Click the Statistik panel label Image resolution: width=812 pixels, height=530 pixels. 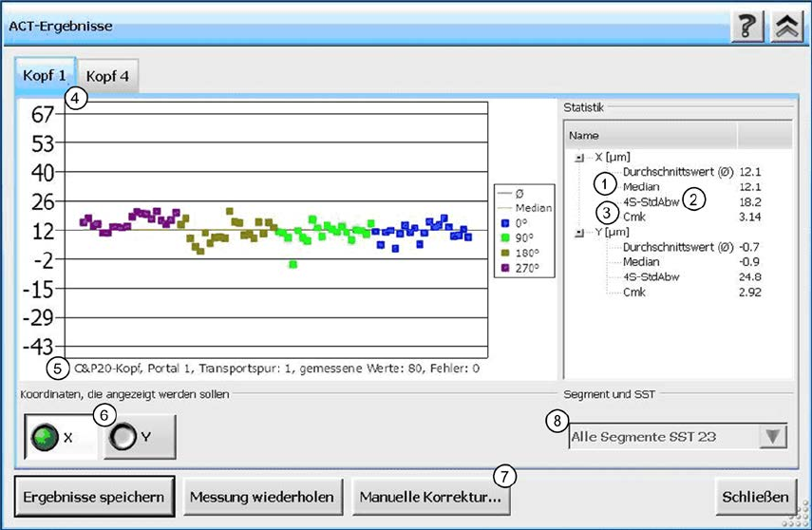[x=584, y=107]
